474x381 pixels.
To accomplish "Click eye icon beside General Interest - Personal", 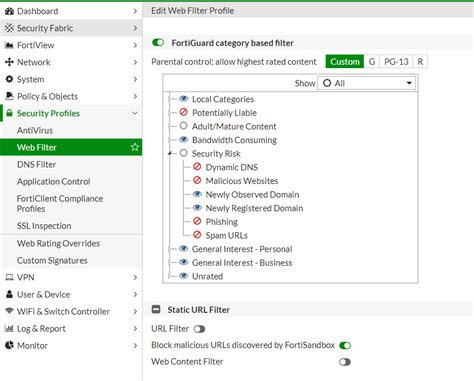I will click(183, 249).
